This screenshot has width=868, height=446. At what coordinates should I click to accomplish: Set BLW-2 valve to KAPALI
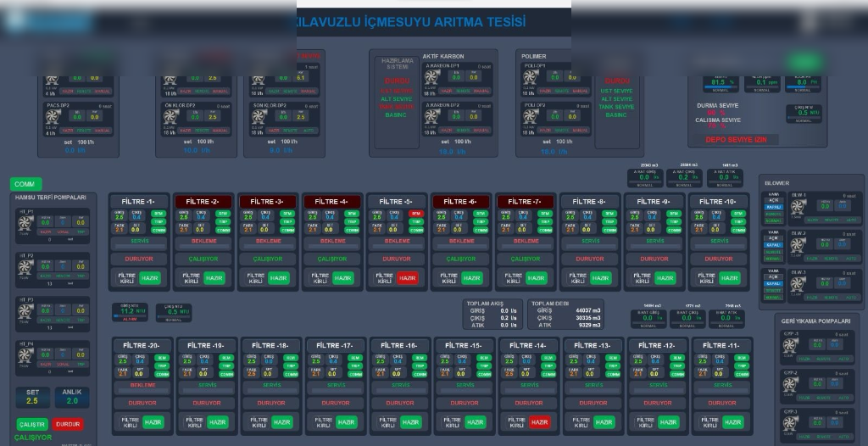(x=773, y=245)
